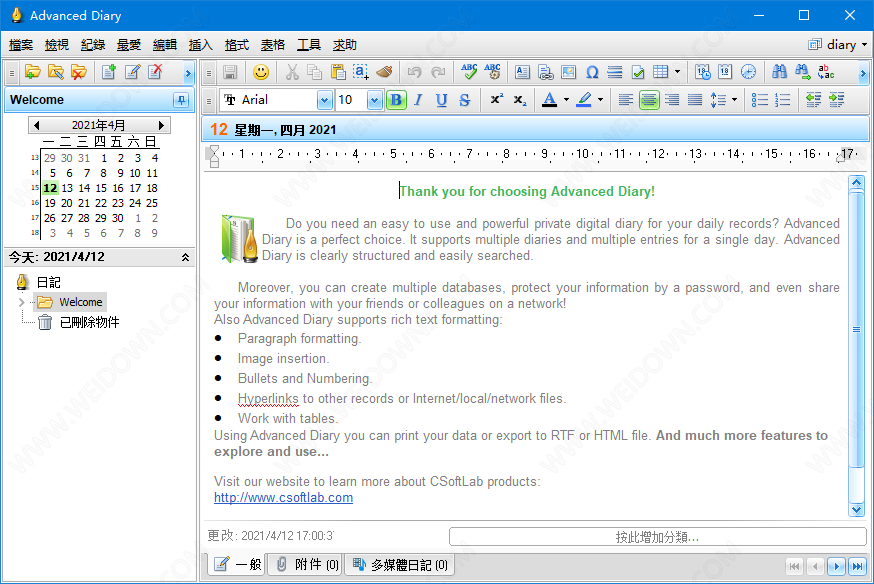874x584 pixels.
Task: Toggle Bold formatting
Action: pos(396,100)
